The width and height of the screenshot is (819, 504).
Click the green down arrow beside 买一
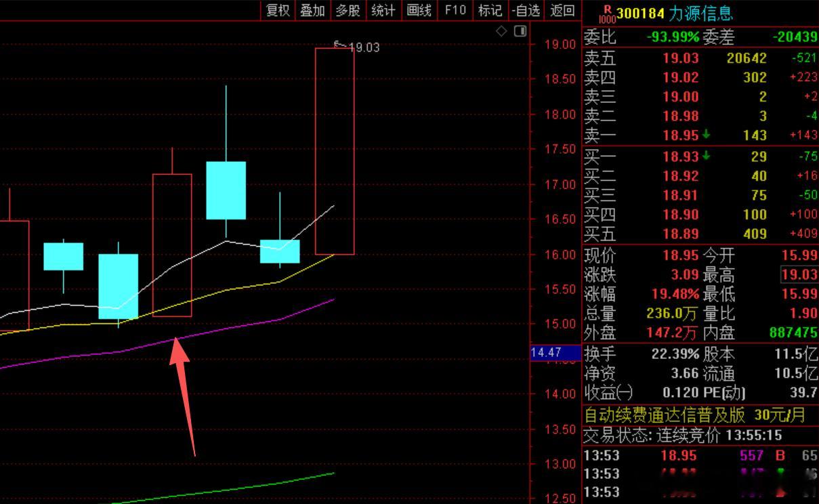(706, 156)
